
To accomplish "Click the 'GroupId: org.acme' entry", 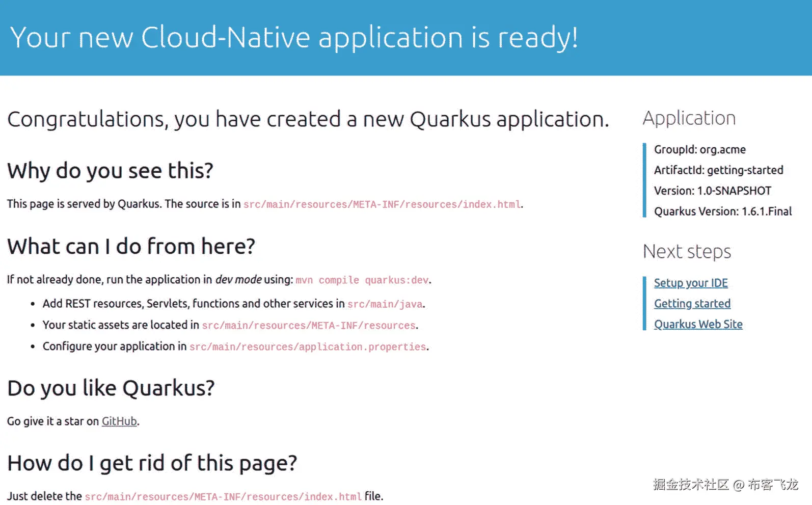I will (700, 150).
